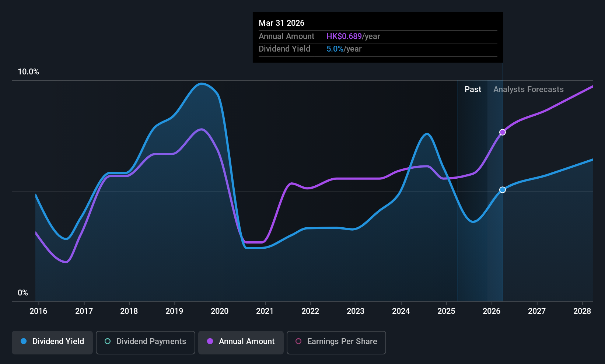
Task: Click the 10.0% y-axis label
Action: point(28,71)
